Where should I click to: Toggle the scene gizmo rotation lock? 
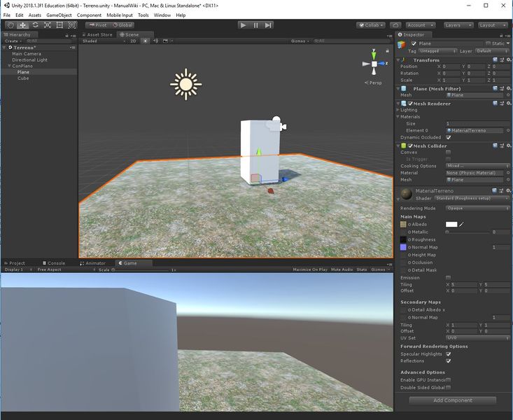click(387, 50)
